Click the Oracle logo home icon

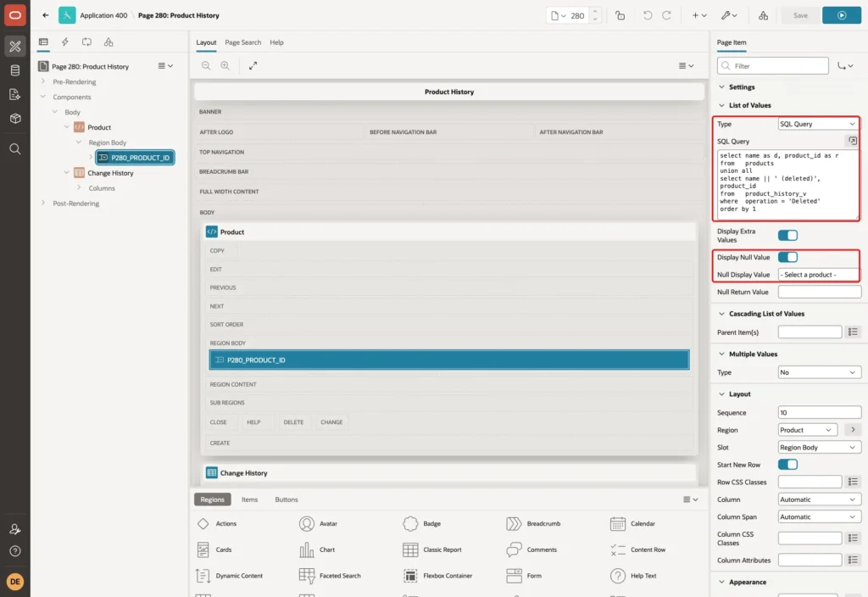[x=15, y=15]
